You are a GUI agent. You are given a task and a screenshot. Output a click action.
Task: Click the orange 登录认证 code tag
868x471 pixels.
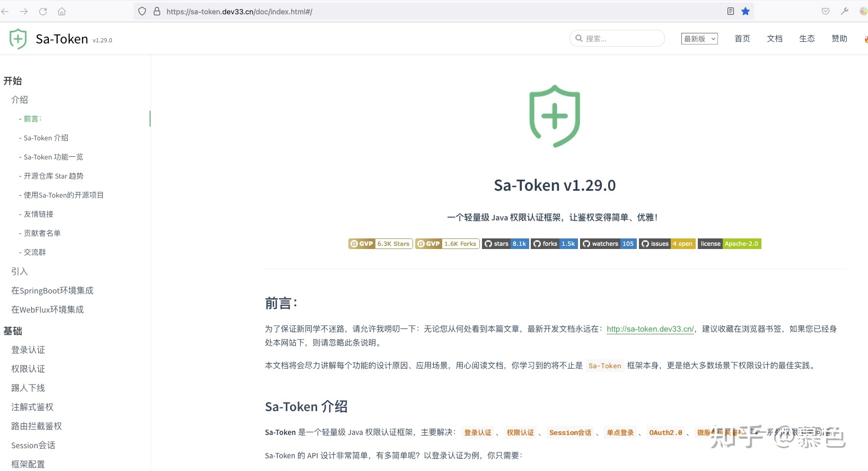[x=478, y=432]
